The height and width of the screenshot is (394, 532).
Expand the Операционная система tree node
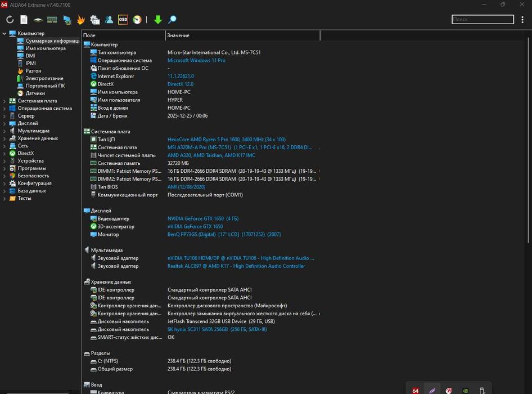[x=4, y=108]
